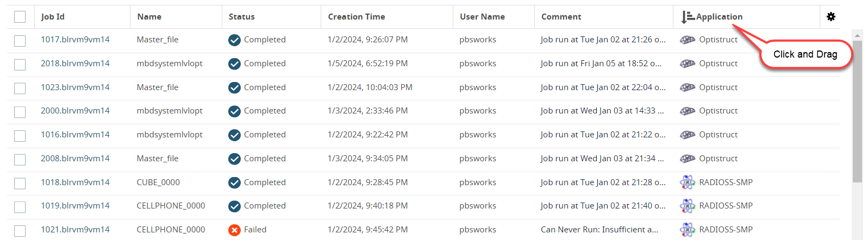Sort jobs by the Status column header
The image size is (868, 240).
click(241, 17)
